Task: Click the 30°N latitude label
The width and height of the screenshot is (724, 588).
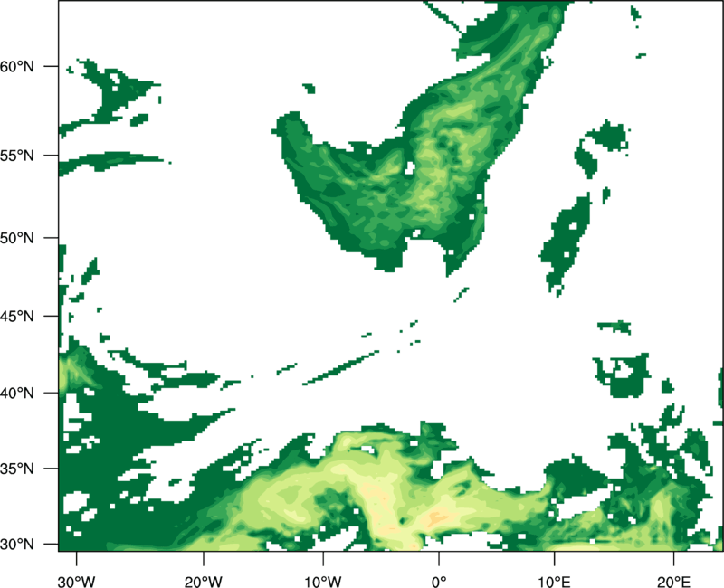Action: (x=17, y=545)
